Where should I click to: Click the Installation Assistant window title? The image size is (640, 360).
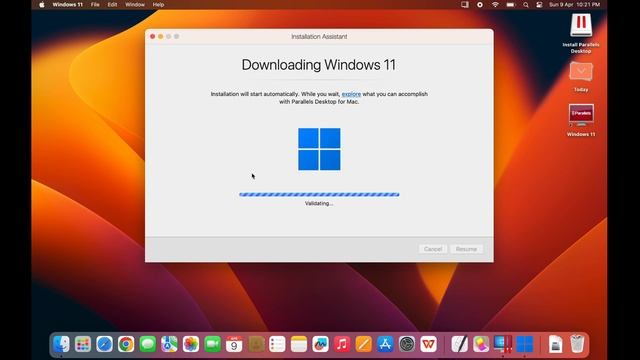pyautogui.click(x=319, y=36)
